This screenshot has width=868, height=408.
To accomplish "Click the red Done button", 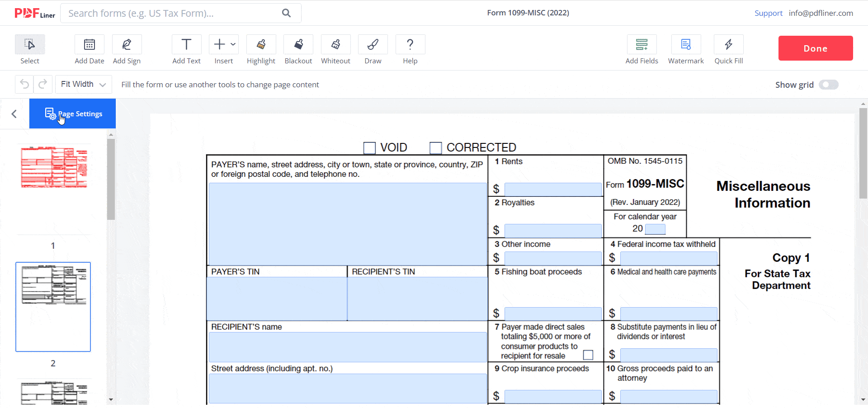I will pyautogui.click(x=816, y=48).
